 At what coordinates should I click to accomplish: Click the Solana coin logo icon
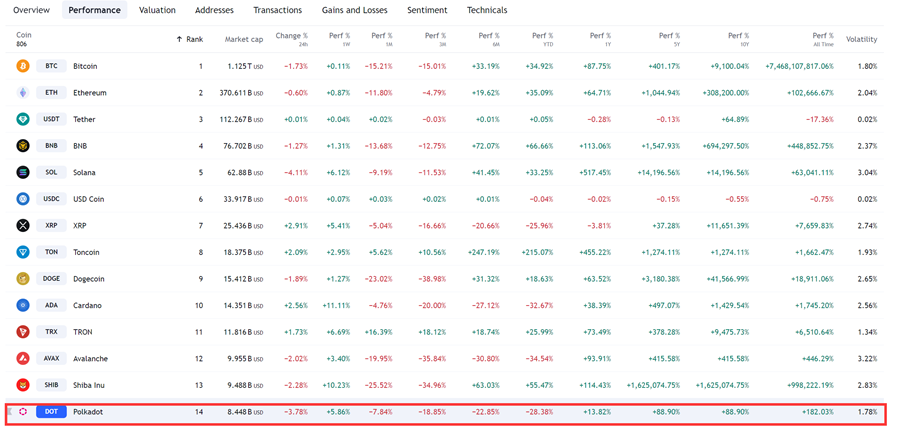point(23,172)
